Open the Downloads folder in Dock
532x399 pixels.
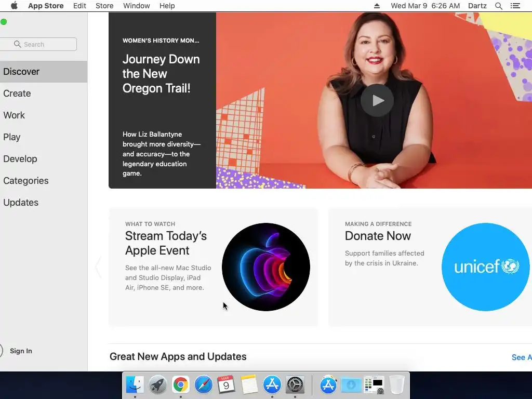tap(351, 385)
